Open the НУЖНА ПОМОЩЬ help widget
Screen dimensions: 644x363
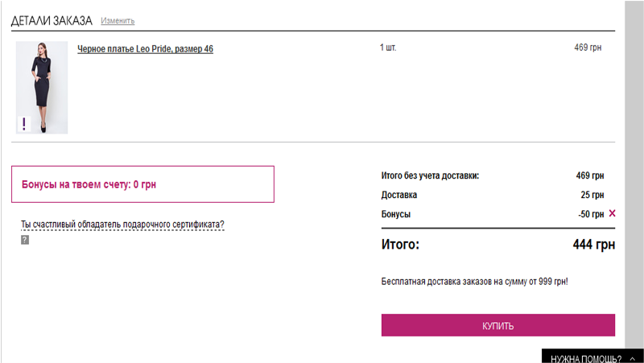(585, 358)
